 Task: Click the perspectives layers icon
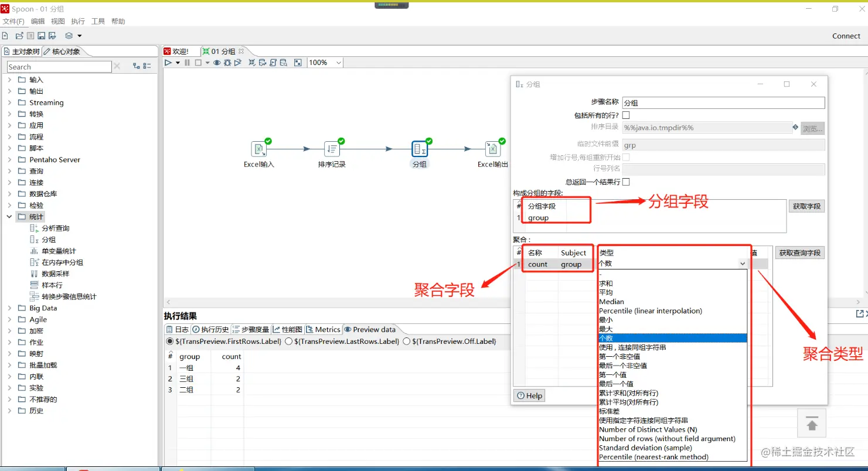pyautogui.click(x=69, y=36)
